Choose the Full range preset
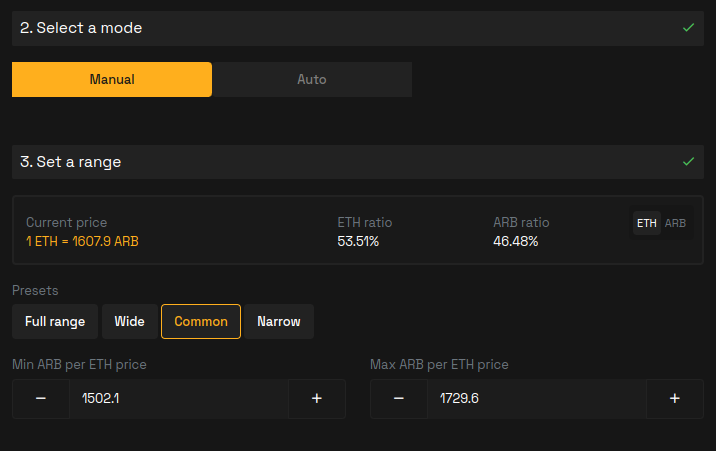 [x=55, y=321]
